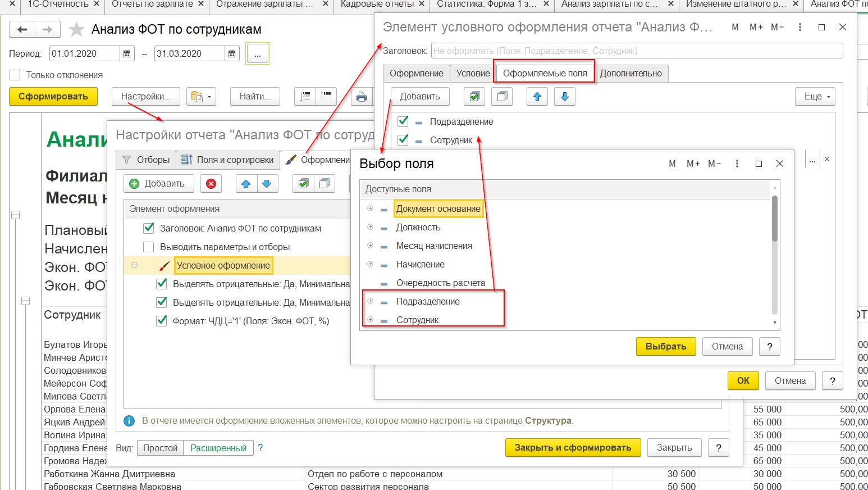Click Отмена in Выбор поля window

[728, 347]
